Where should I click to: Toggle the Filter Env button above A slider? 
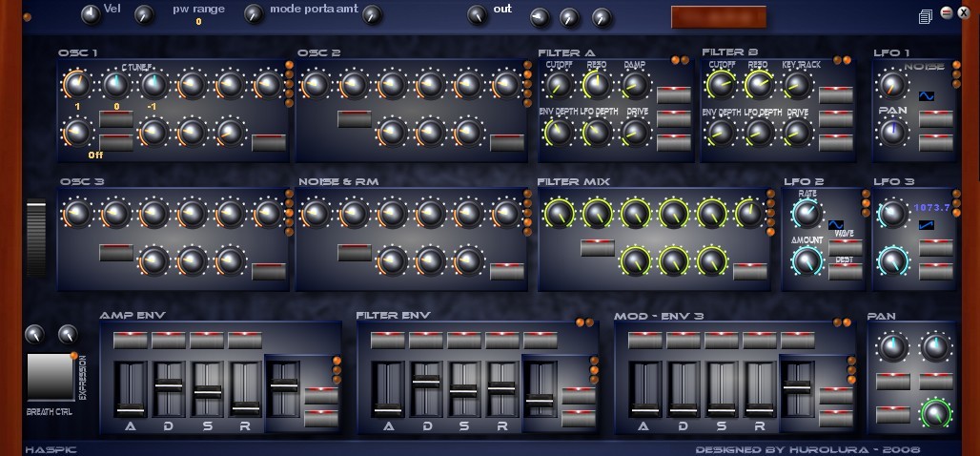388,341
